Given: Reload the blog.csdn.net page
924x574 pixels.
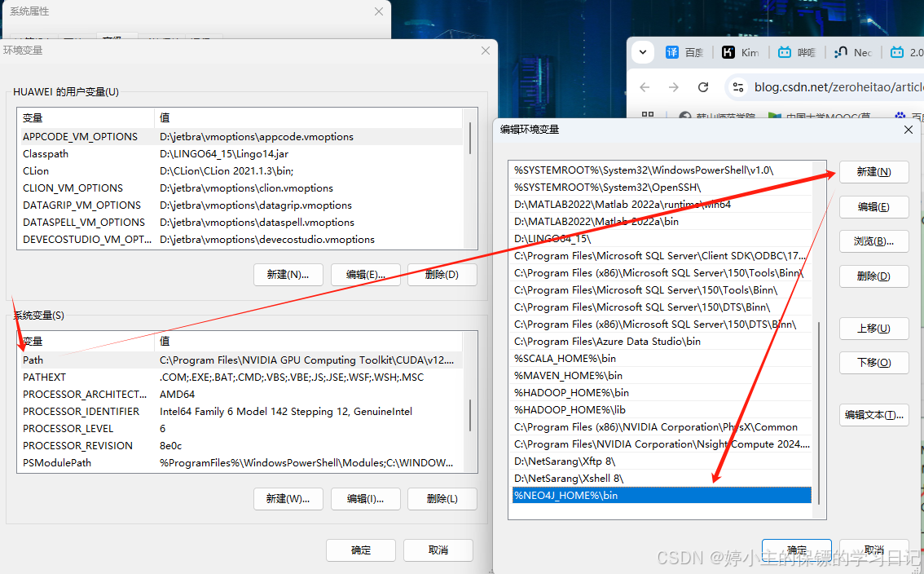Looking at the screenshot, I should pos(703,87).
